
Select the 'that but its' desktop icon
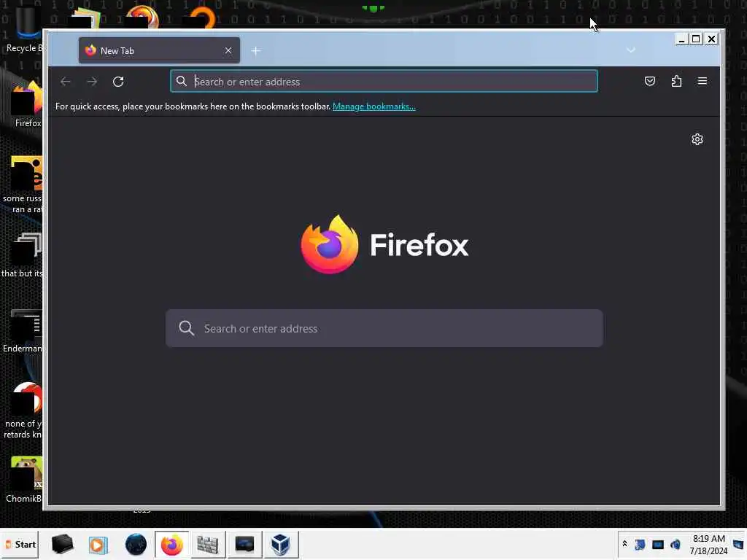coord(23,255)
